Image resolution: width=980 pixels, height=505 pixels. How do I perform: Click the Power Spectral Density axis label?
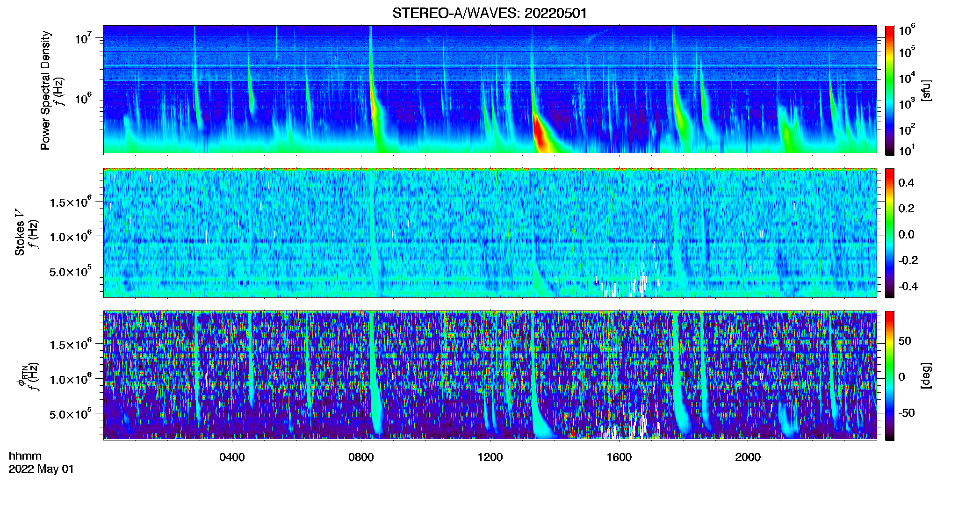pos(45,90)
